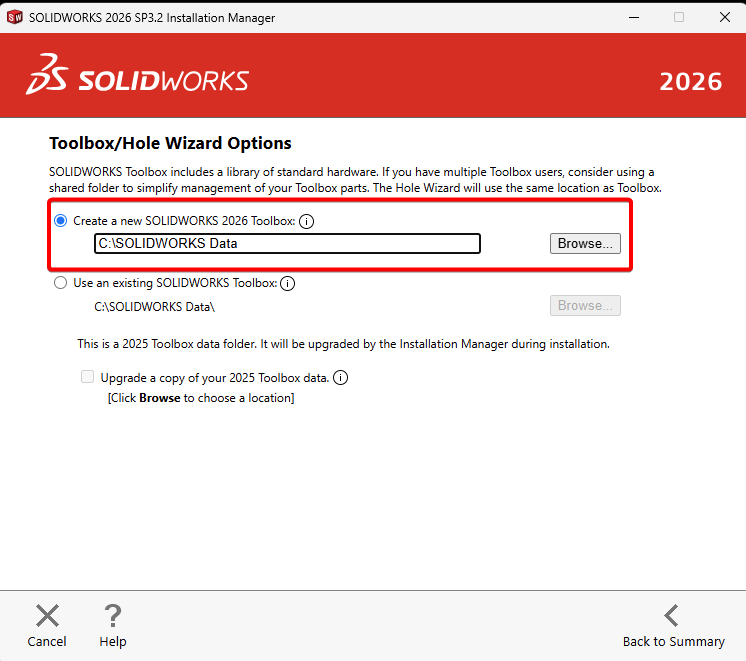Open info icon beside Use existing Toolbox
The width and height of the screenshot is (746, 661).
coord(287,284)
